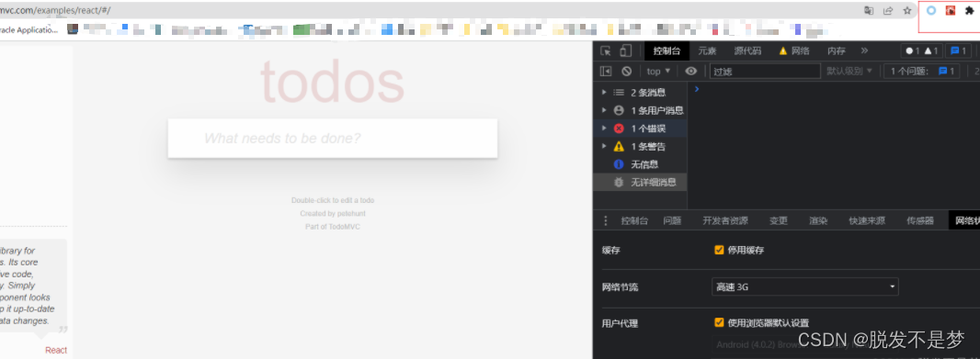Focus the console 过滤 filter field
980x359 pixels.
point(765,72)
